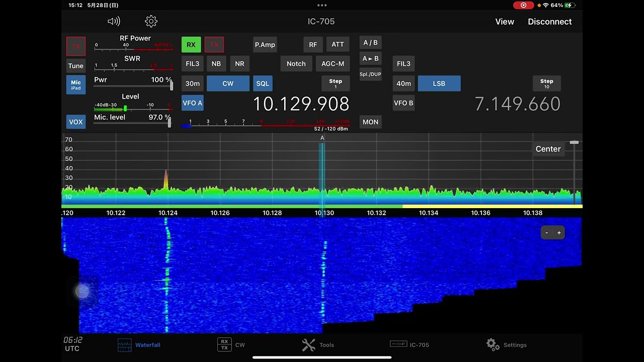Toggle the NB noise blanker
Image resolution: width=644 pixels, height=362 pixels.
coord(216,64)
